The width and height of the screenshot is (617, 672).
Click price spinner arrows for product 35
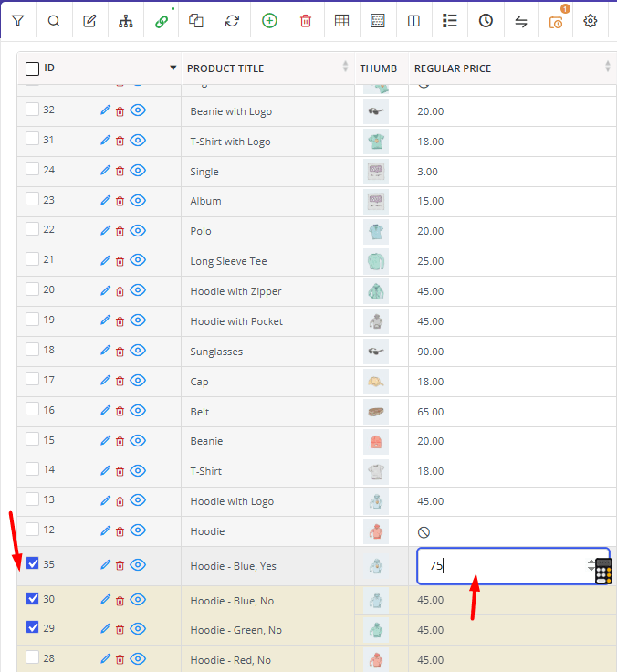(x=591, y=565)
